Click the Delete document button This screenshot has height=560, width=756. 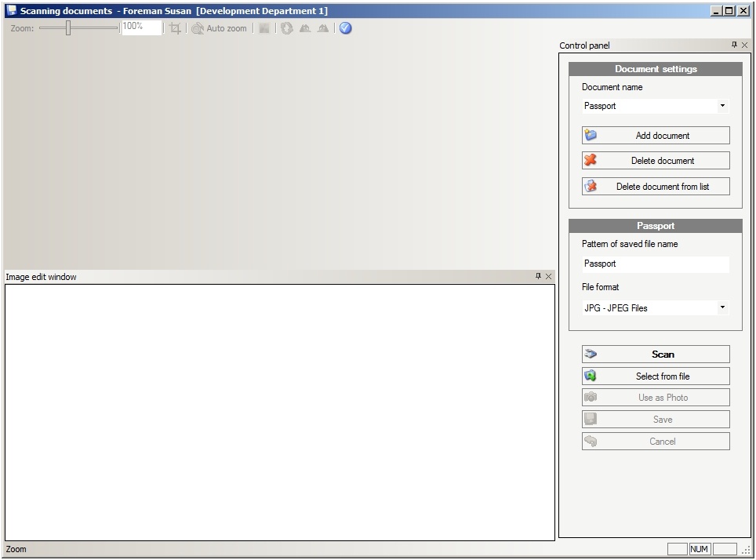click(x=656, y=161)
